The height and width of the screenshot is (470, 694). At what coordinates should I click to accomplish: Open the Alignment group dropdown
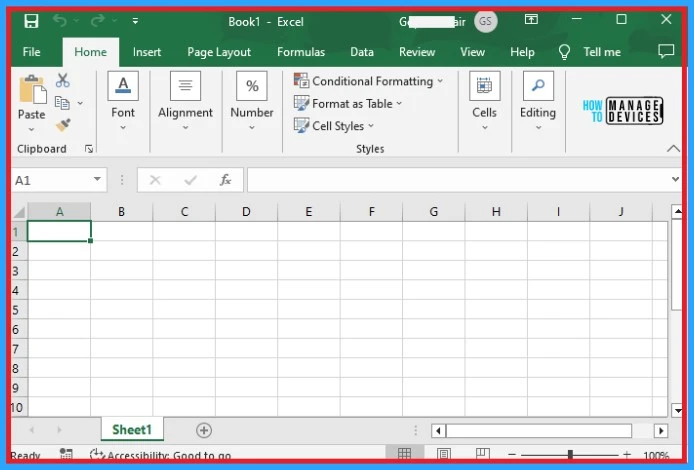click(185, 101)
